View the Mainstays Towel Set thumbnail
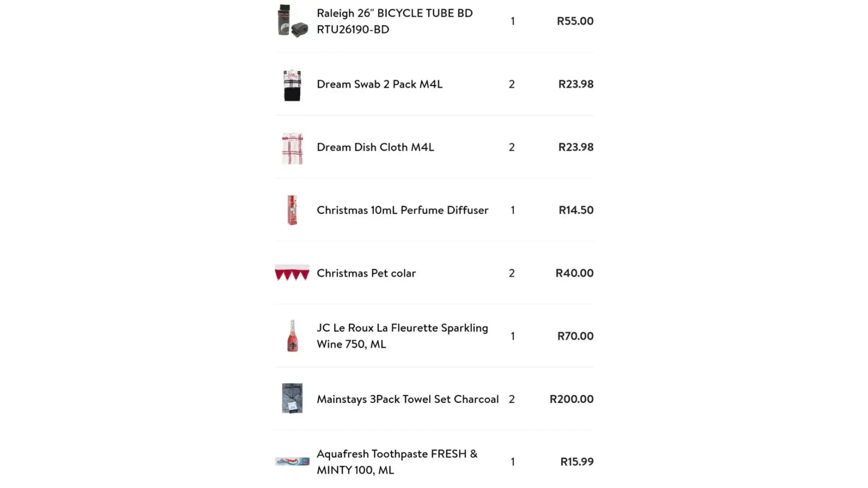This screenshot has height=488, width=868. (292, 398)
